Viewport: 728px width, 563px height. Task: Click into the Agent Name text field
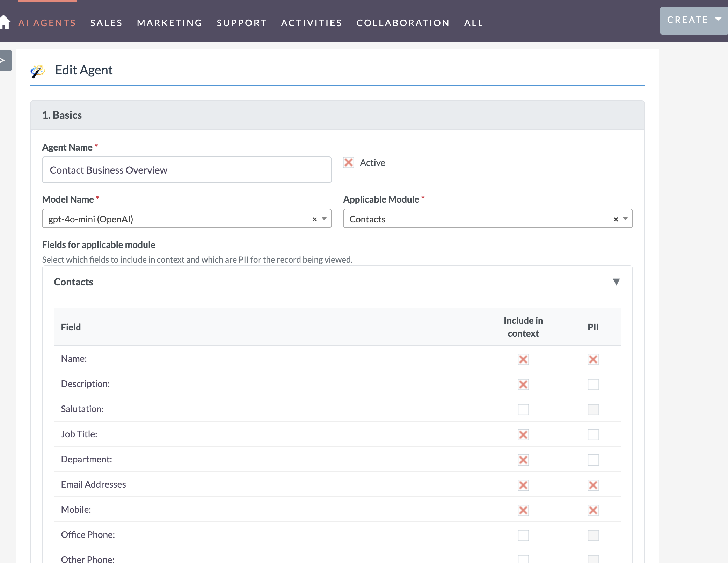pos(187,170)
